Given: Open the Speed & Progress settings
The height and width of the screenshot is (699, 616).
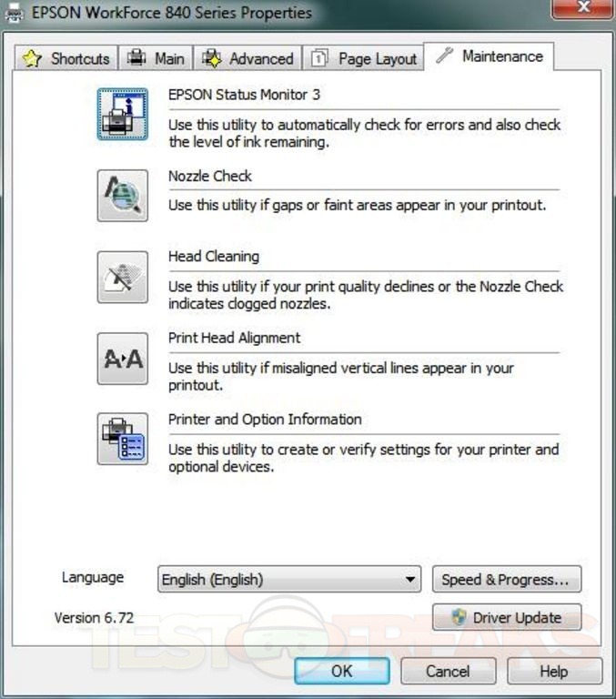Looking at the screenshot, I should coord(506,579).
